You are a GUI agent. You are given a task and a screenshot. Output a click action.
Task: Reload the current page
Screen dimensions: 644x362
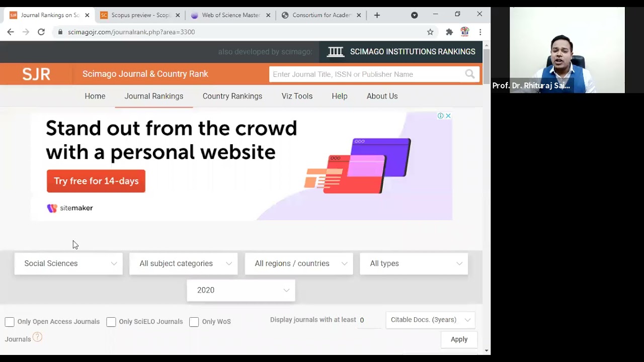pos(41,32)
